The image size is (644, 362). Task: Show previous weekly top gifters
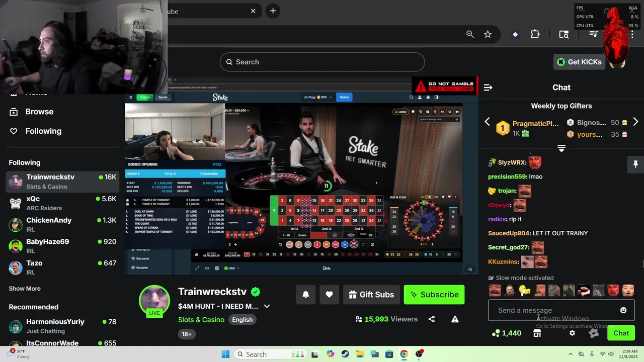pyautogui.click(x=487, y=122)
